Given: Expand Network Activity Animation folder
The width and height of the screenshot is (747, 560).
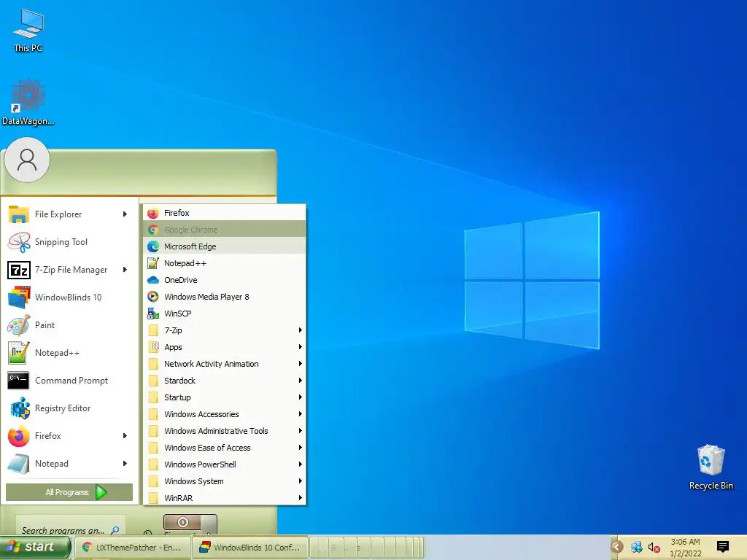Looking at the screenshot, I should tap(225, 364).
